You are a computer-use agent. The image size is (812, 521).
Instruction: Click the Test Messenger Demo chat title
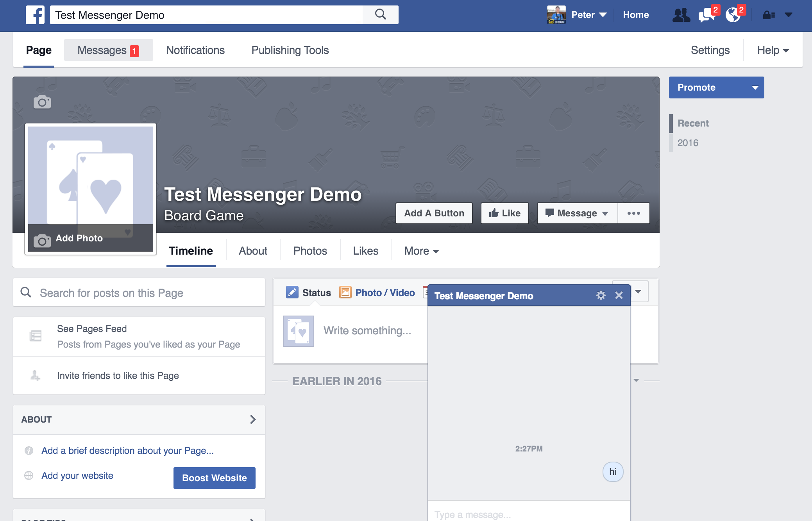484,296
